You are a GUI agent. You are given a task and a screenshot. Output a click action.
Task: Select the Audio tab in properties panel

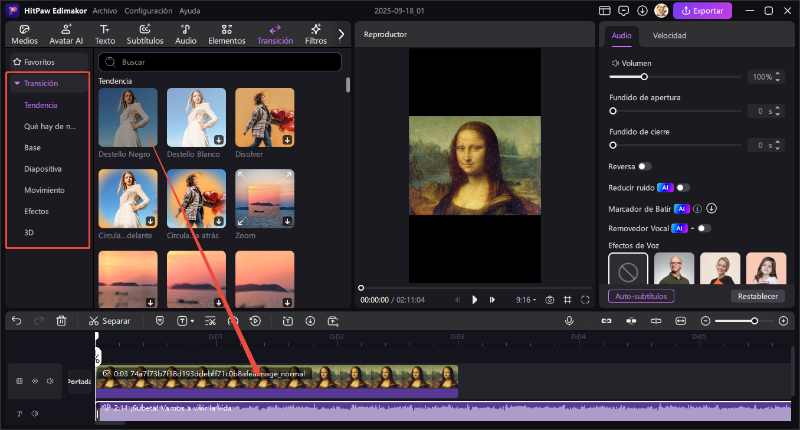point(621,36)
